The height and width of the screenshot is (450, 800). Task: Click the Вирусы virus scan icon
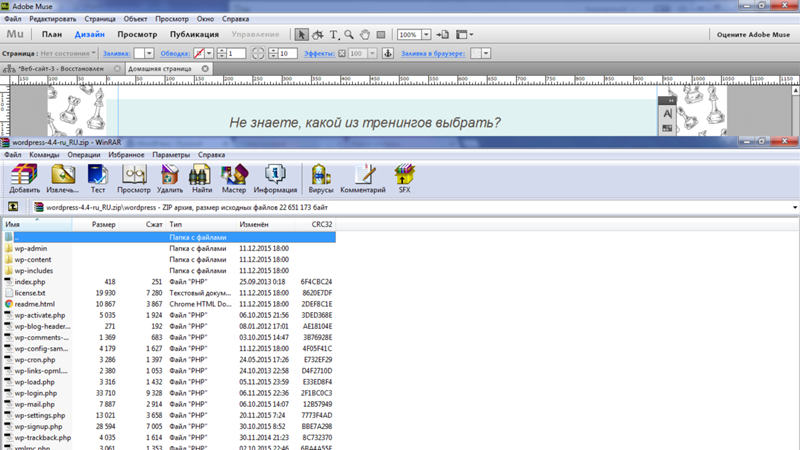(321, 177)
